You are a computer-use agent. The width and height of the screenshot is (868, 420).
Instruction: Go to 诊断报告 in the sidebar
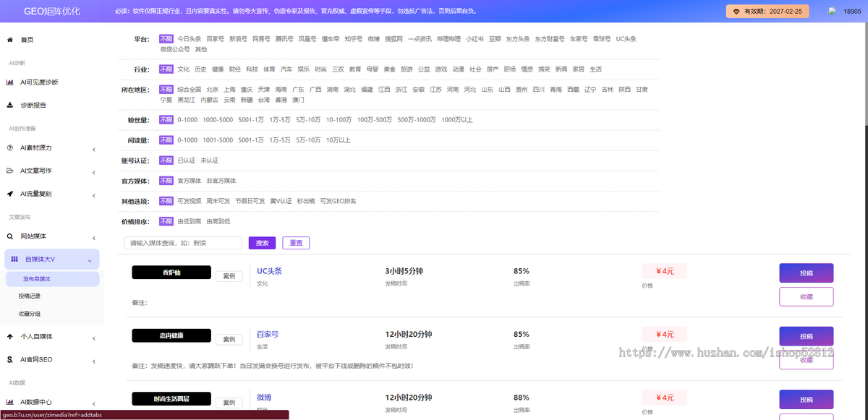click(x=33, y=105)
